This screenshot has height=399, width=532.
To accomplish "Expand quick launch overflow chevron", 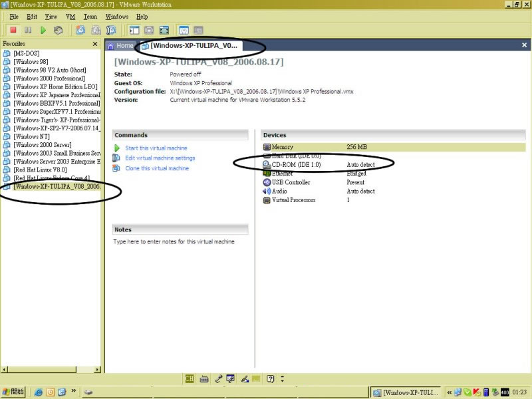I will [x=73, y=391].
